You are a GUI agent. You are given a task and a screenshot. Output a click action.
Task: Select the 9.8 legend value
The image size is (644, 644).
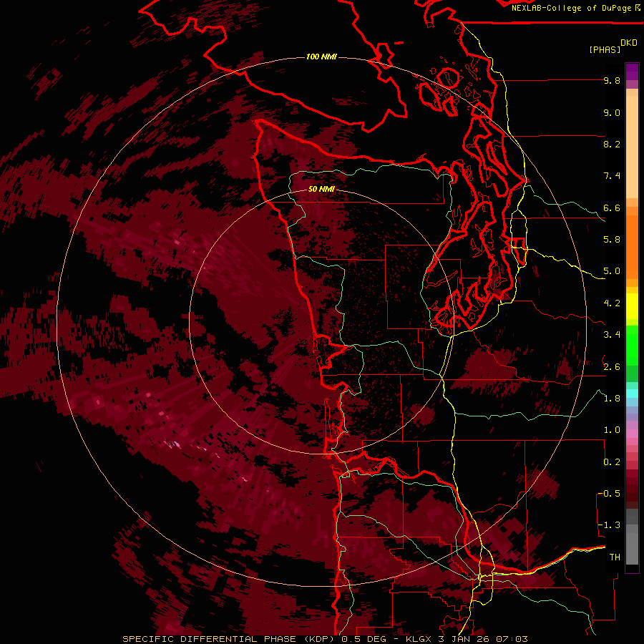612,81
